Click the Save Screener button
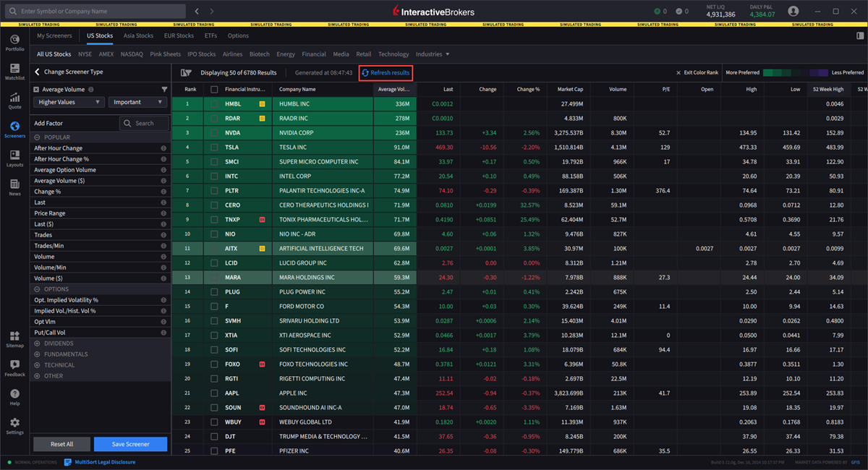868x470 pixels. click(x=131, y=444)
